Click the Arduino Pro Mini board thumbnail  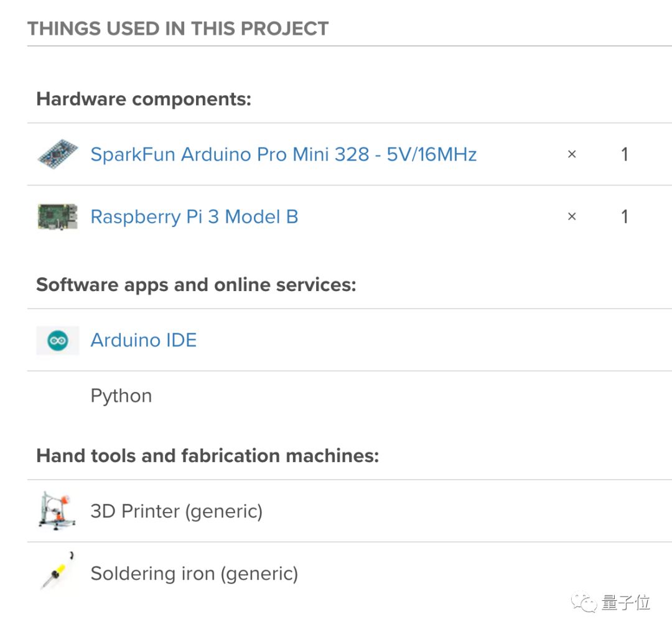click(x=58, y=154)
